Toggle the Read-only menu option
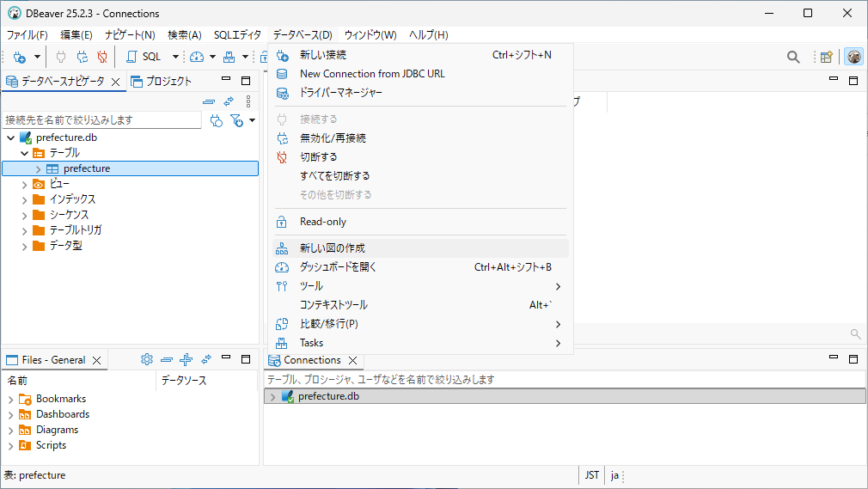 click(x=421, y=222)
